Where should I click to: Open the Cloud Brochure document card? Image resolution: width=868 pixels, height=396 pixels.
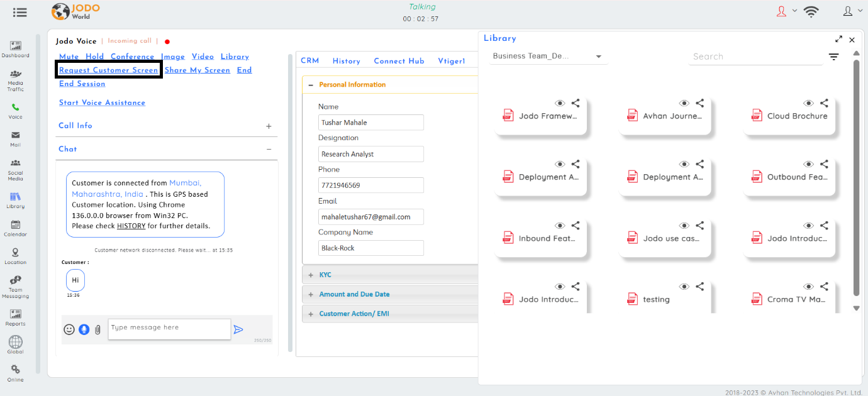tap(790, 116)
